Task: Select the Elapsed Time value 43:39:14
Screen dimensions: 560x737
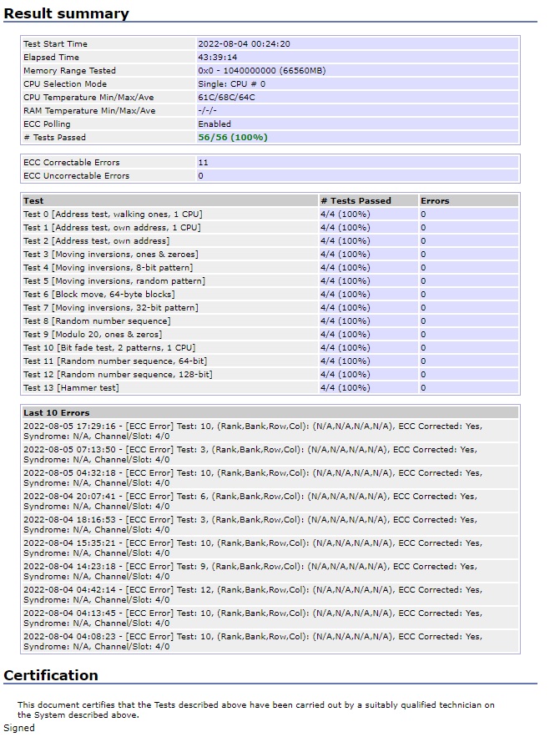Action: (x=217, y=58)
